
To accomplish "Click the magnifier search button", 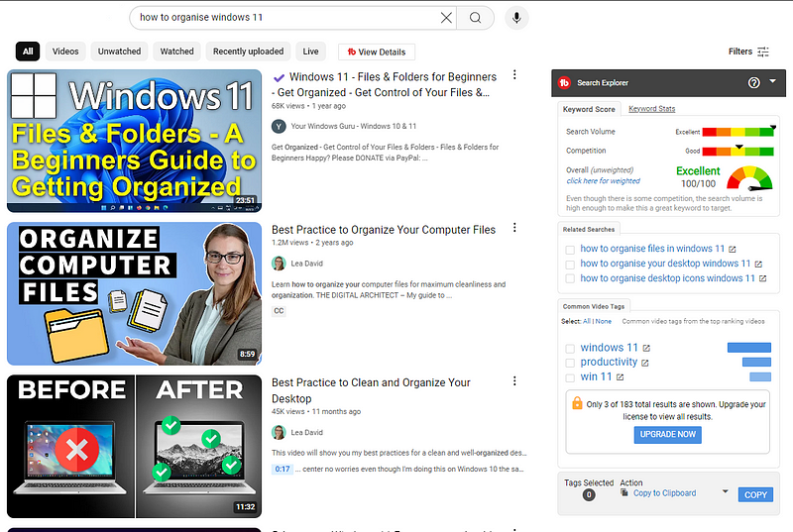I will pos(475,18).
